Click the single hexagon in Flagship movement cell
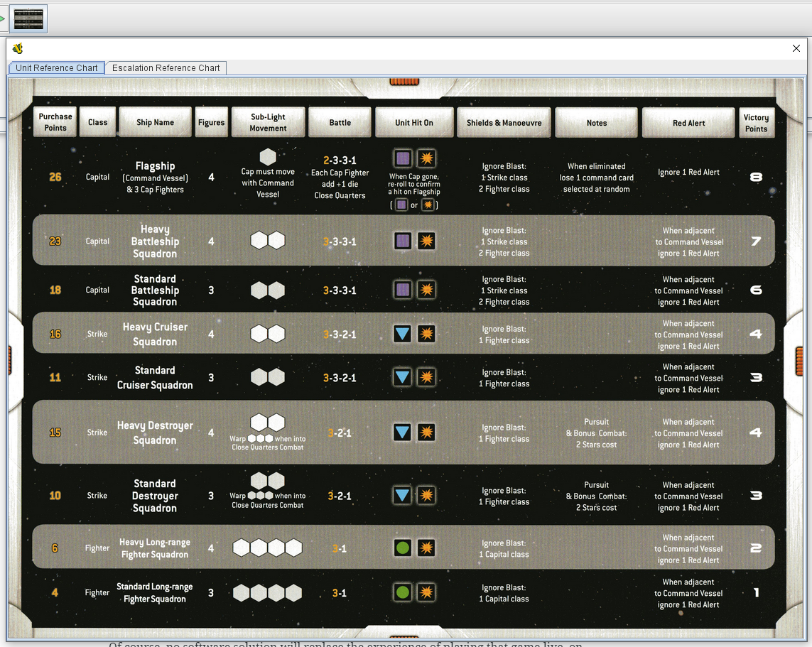Screen dimensions: 812x647 coord(268,157)
